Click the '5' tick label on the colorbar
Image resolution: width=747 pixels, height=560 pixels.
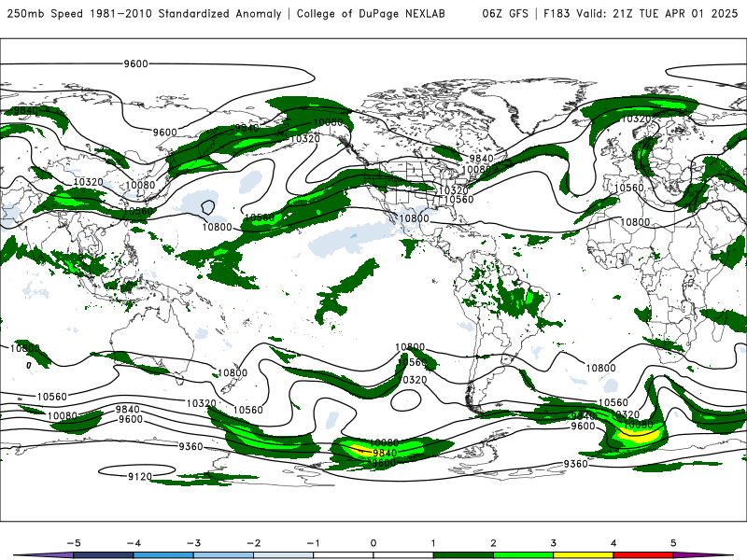click(x=673, y=543)
